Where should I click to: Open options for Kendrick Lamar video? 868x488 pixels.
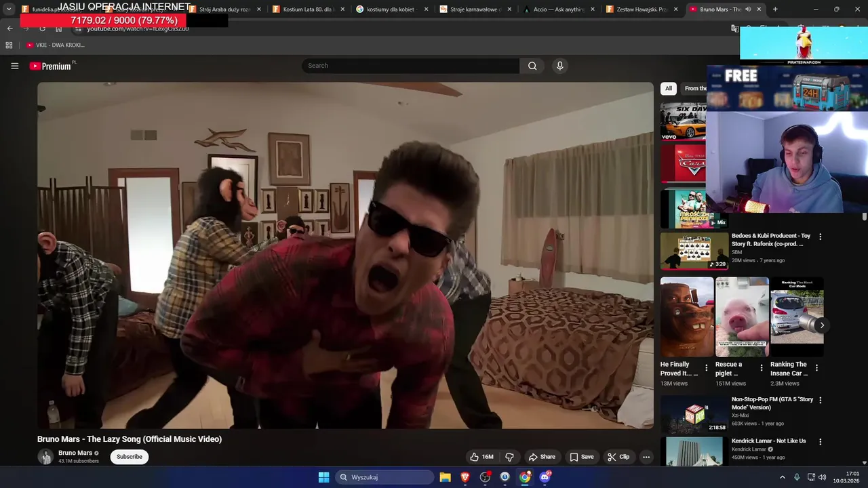tap(821, 442)
